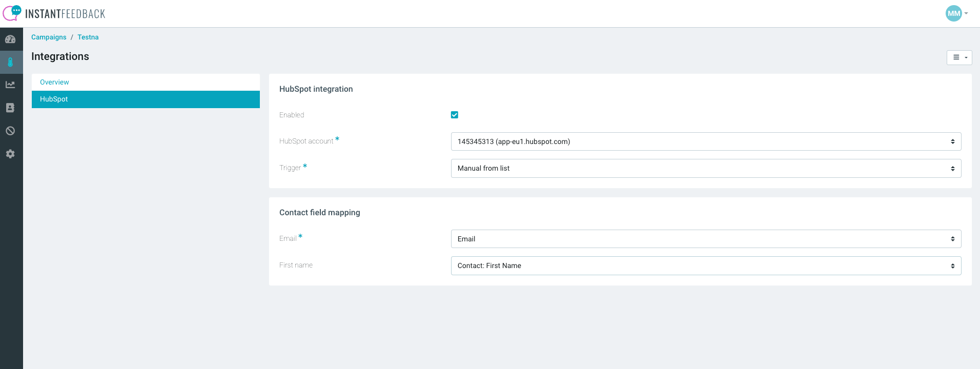Open the Testna breadcrumb link
Viewport: 980px width, 369px height.
point(88,37)
